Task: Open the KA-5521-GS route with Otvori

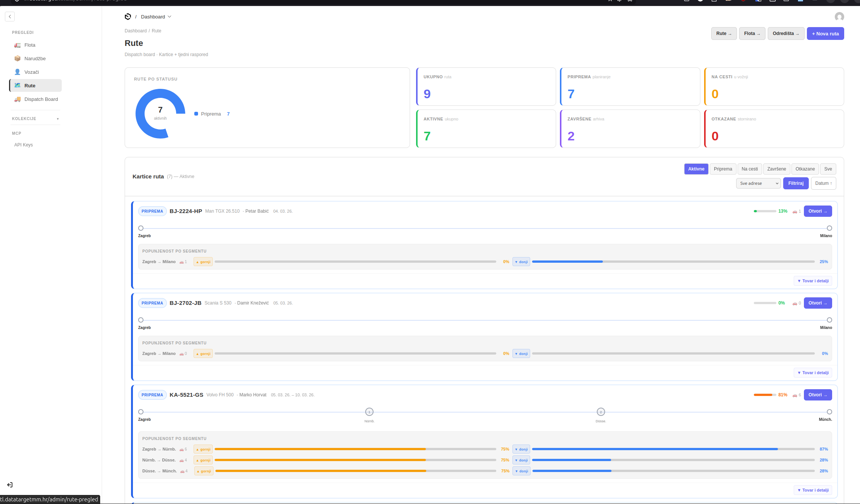Action: (817, 395)
